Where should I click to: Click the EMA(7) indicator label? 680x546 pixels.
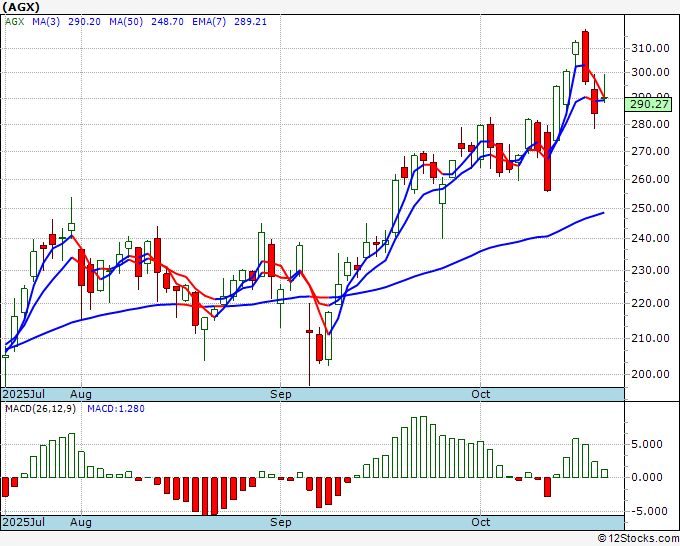pos(209,22)
